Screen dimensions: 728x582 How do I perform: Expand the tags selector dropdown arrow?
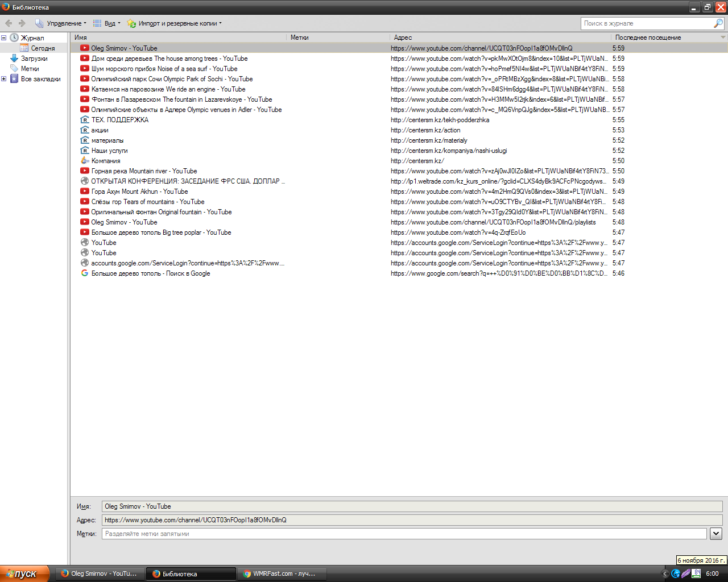[716, 534]
